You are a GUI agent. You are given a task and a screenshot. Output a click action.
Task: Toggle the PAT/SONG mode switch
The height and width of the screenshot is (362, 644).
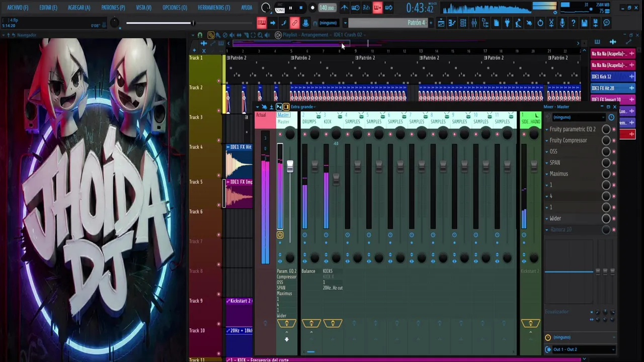coord(280,8)
